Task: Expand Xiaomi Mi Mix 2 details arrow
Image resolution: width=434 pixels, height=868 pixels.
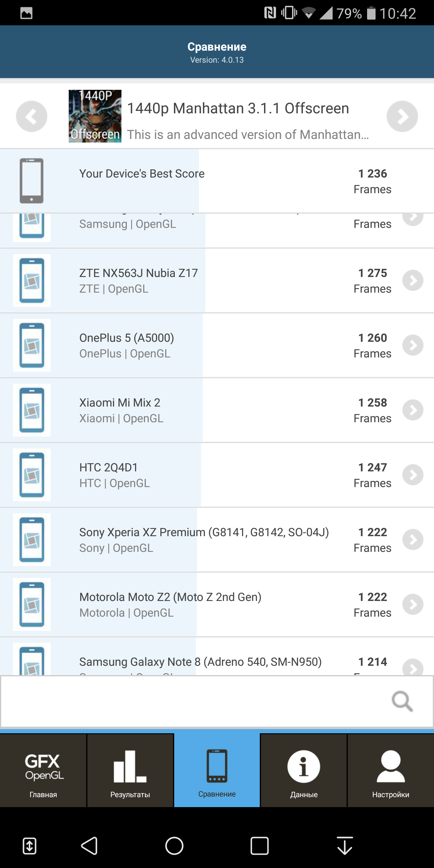Action: [x=413, y=410]
